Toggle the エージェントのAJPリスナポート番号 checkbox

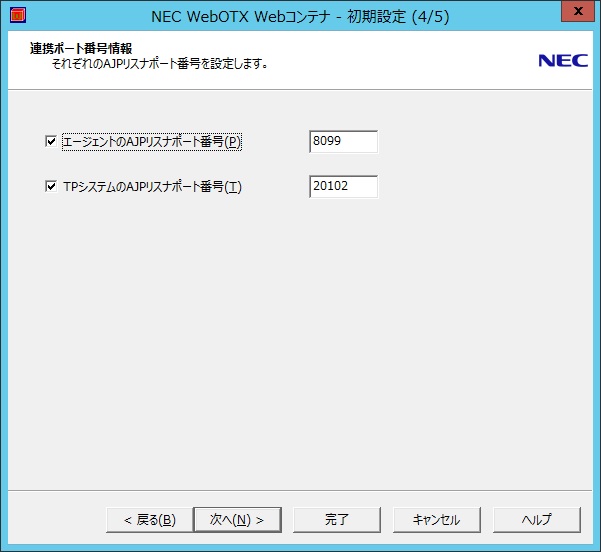tap(51, 142)
